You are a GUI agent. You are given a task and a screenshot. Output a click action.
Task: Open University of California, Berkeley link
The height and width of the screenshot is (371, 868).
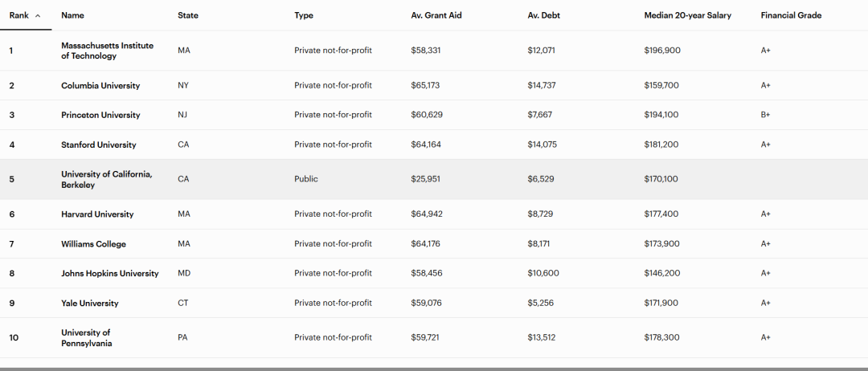point(106,180)
